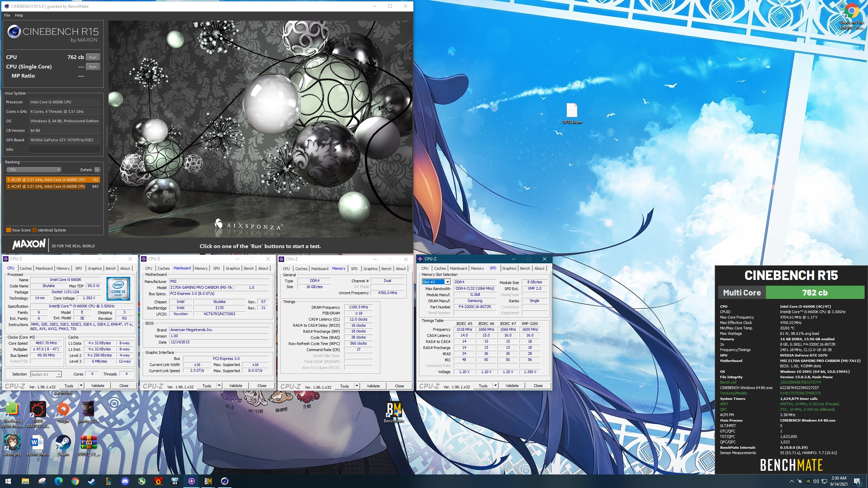868x488 pixels.
Task: Click the Intel Core i5 logo in CPU-Z
Action: (118, 289)
